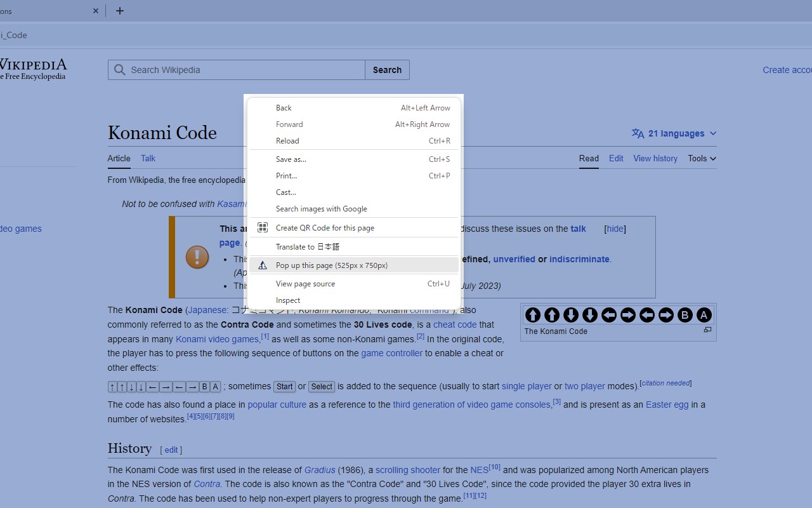Viewport: 812px width, 508px height.
Task: Click the language translate icon beside 21 languages
Action: (x=638, y=133)
